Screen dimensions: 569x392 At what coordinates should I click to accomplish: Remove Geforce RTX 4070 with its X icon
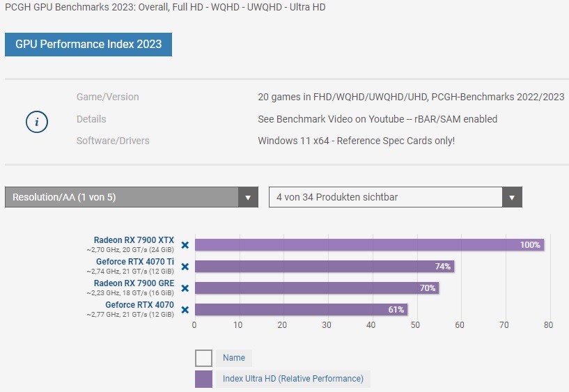point(185,310)
